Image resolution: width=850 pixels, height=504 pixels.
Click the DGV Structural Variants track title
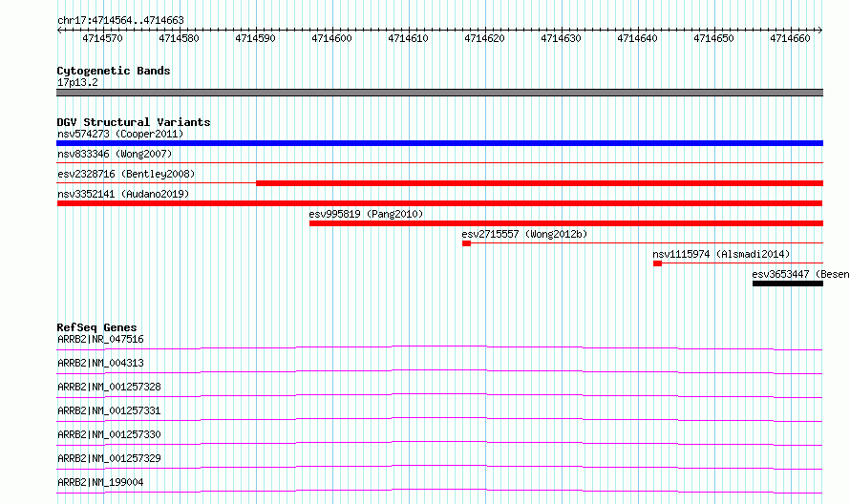[x=134, y=122]
